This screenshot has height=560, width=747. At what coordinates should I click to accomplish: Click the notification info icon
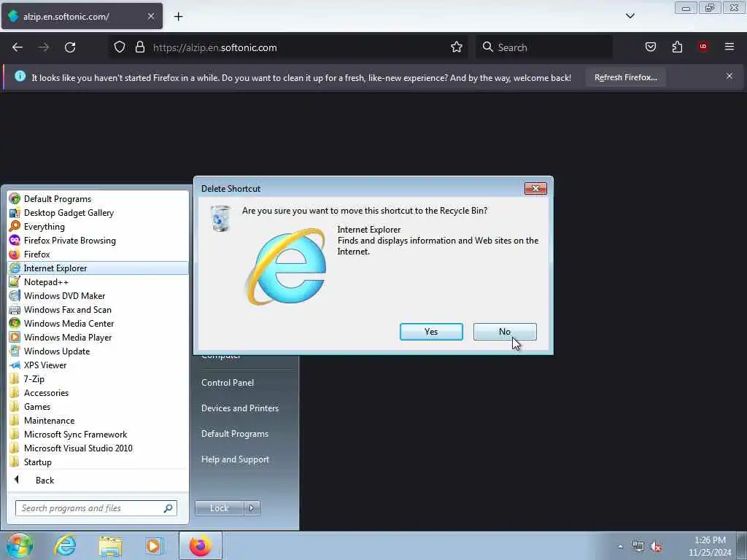click(x=20, y=76)
